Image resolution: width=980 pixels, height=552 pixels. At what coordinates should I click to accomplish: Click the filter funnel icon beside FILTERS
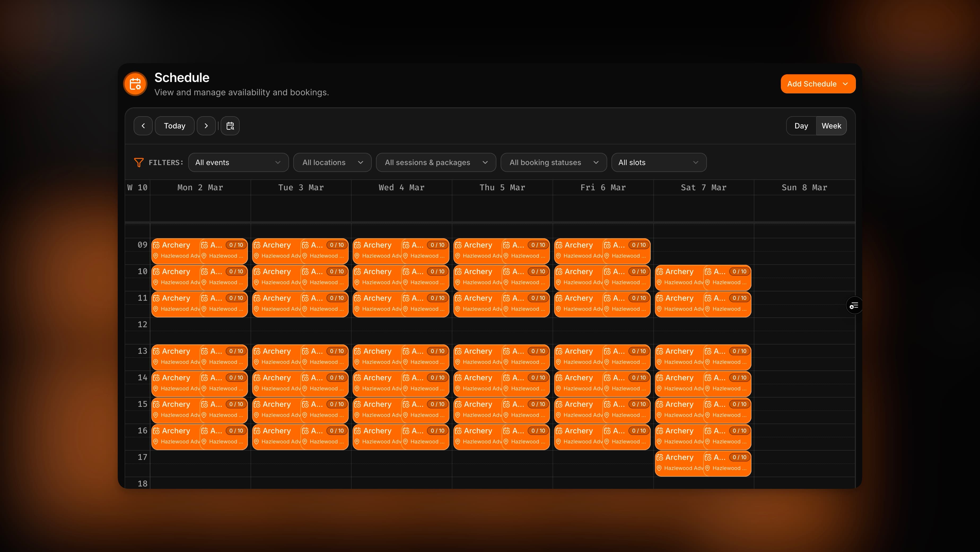click(x=139, y=162)
